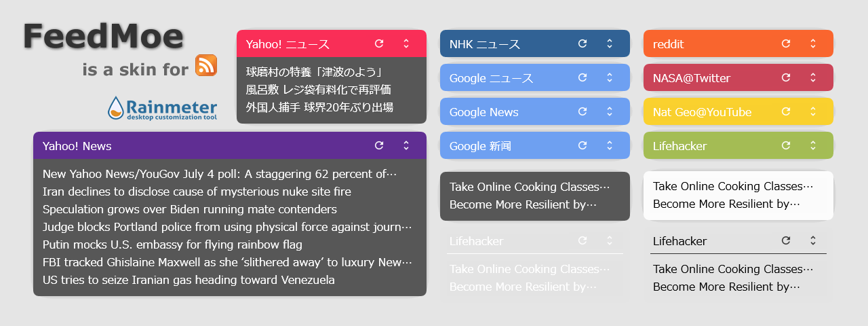Open the Iran nuke site fire headline
Screen dimensions: 868x326
point(197,192)
